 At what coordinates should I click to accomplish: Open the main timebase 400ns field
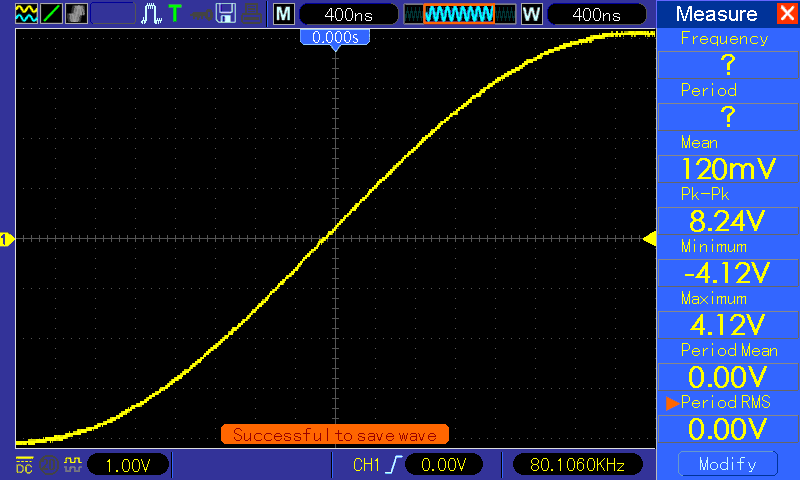(x=348, y=14)
